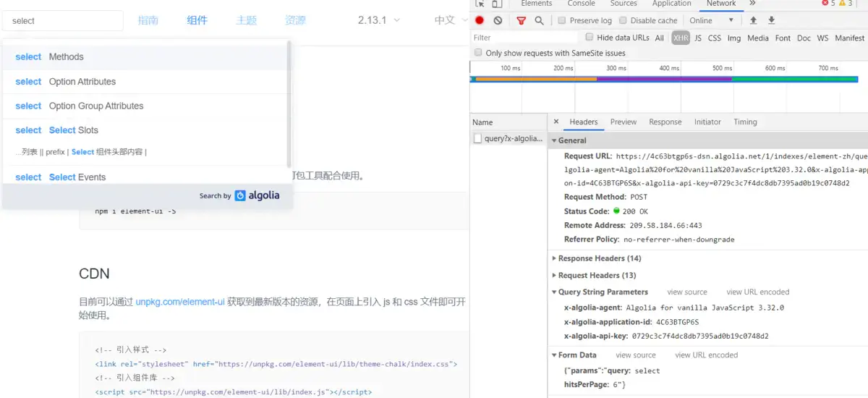Open the Application panel tab
This screenshot has height=398, width=868.
tap(672, 4)
